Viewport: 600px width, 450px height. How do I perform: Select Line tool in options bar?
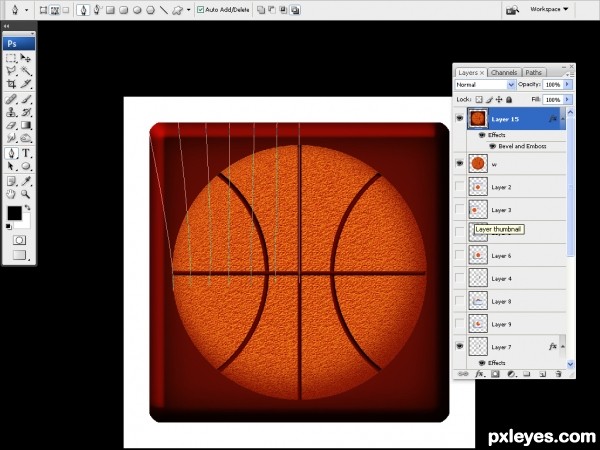tap(164, 10)
